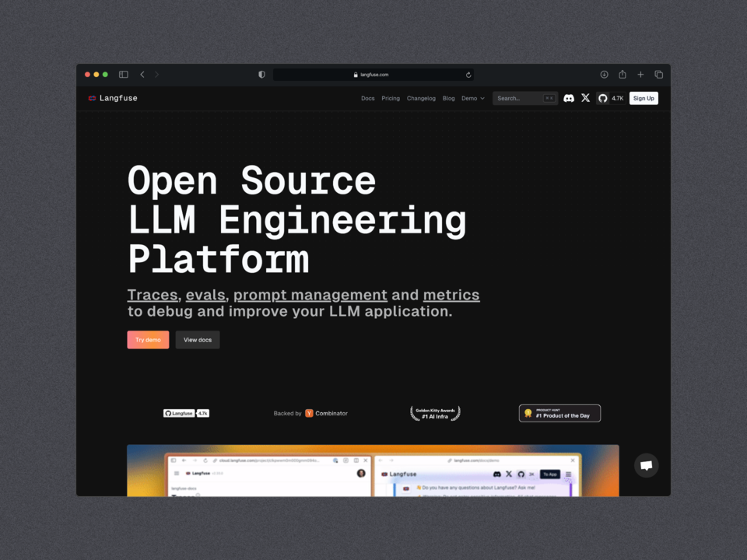The height and width of the screenshot is (560, 747).
Task: Open Safari downloads icon
Action: tap(604, 75)
